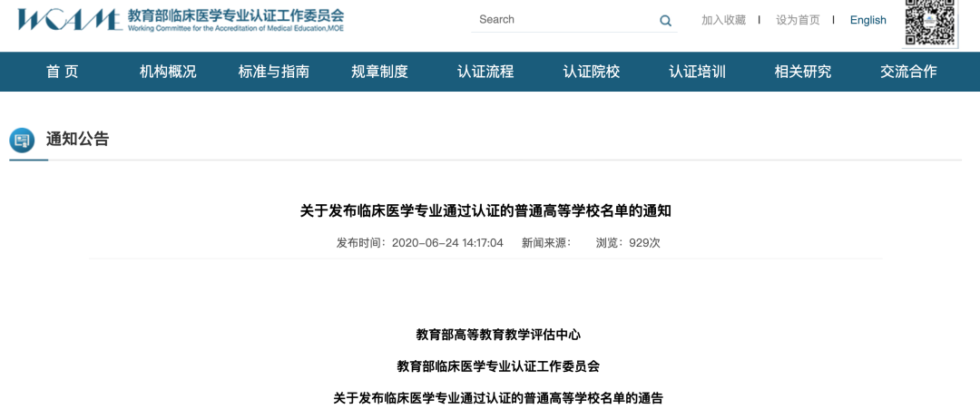
Task: Open the 首页 navigation item
Action: tap(63, 72)
